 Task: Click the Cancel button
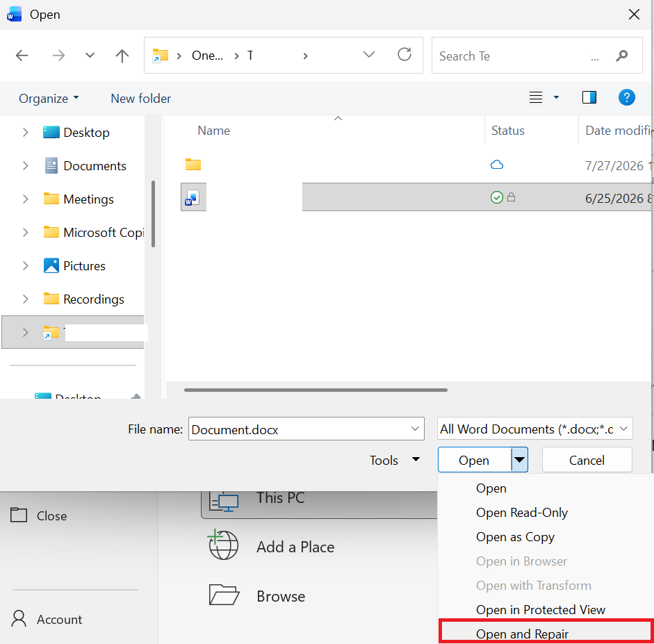click(x=587, y=460)
